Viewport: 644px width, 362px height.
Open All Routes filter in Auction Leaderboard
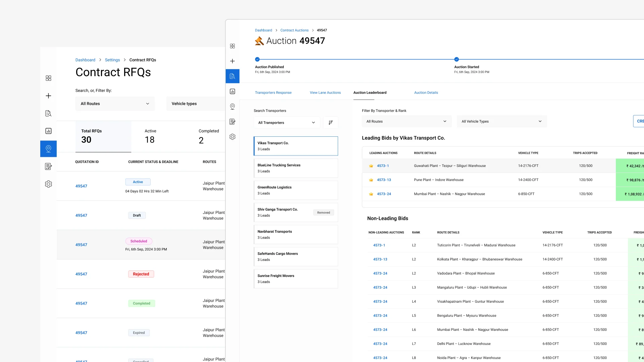click(x=407, y=121)
